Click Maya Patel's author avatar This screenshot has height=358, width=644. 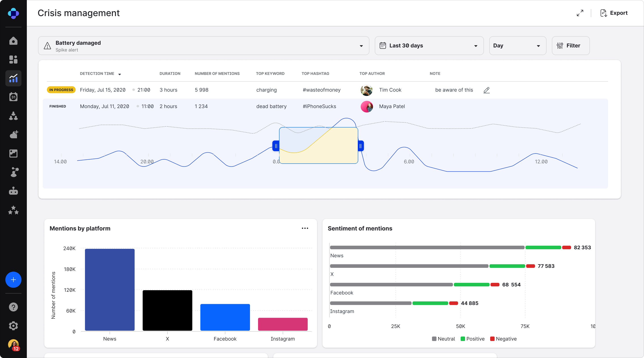(x=367, y=107)
